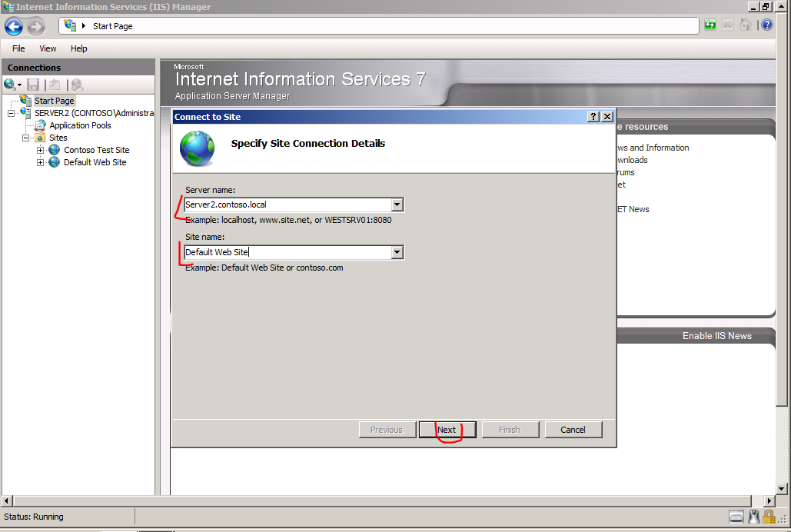Click the Delete Connection icon in Connections toolbar
The height and width of the screenshot is (532, 791).
[x=77, y=85]
